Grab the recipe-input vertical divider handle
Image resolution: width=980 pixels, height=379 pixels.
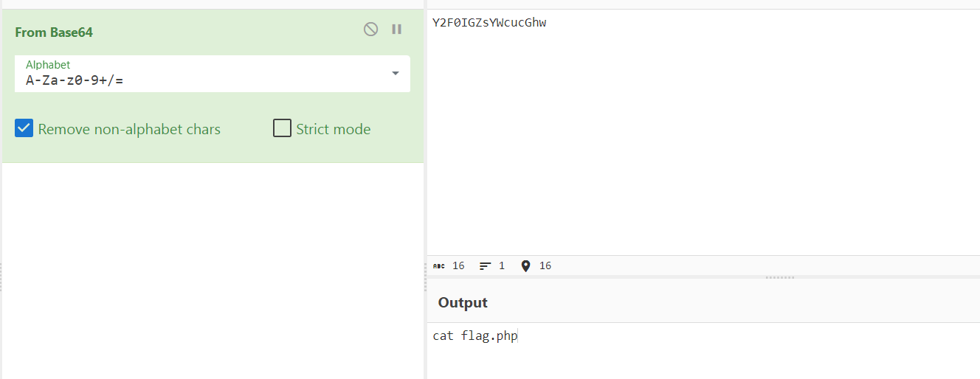(425, 277)
